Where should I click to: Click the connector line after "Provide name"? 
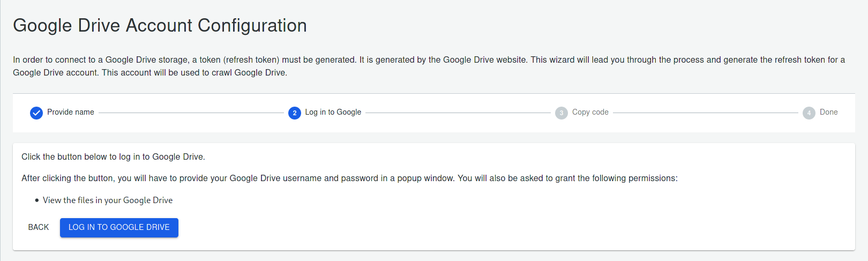(191, 113)
